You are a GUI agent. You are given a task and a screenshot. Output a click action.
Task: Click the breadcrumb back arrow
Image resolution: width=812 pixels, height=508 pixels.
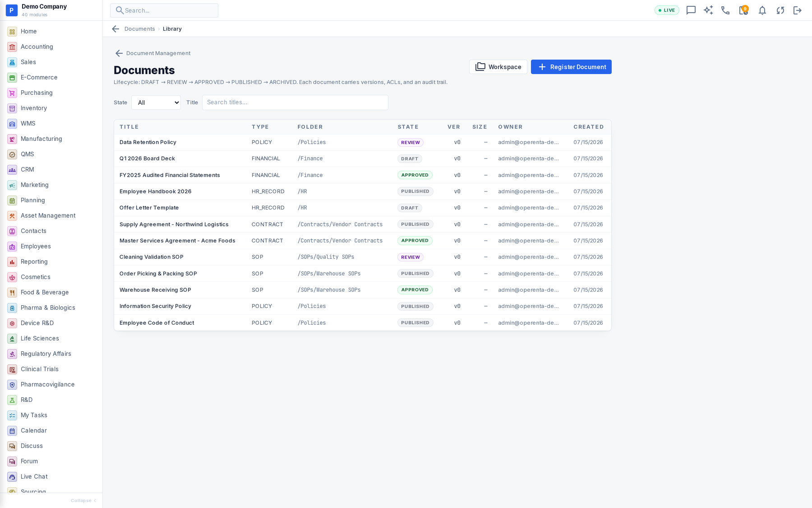pyautogui.click(x=115, y=29)
